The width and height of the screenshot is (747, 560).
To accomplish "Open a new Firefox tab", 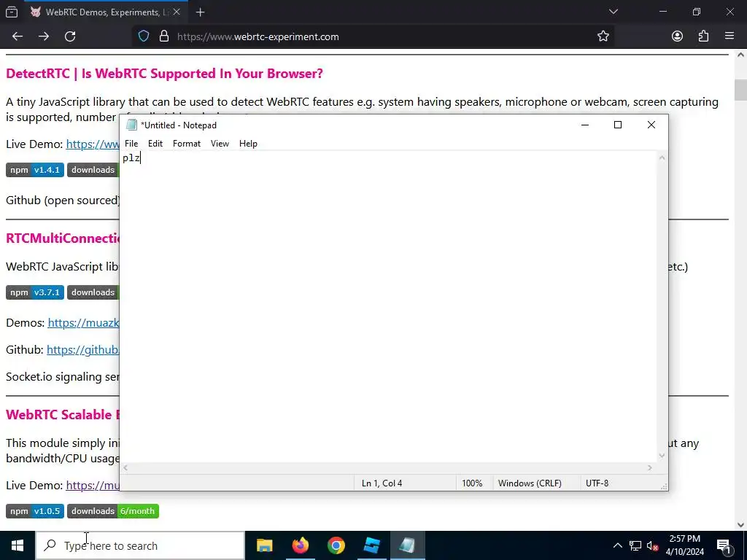I will tap(200, 12).
